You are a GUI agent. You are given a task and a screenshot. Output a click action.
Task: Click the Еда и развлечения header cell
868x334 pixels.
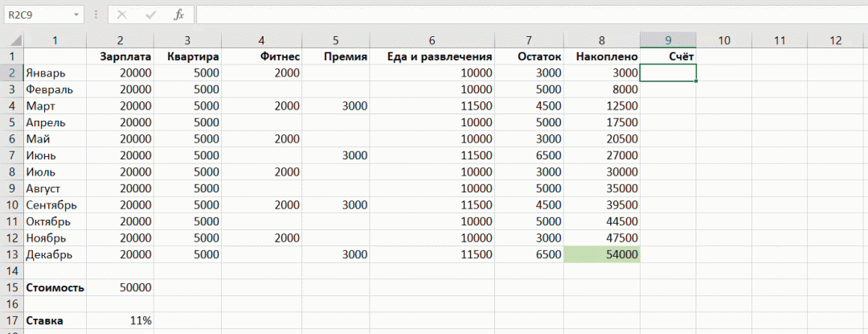[x=432, y=56]
